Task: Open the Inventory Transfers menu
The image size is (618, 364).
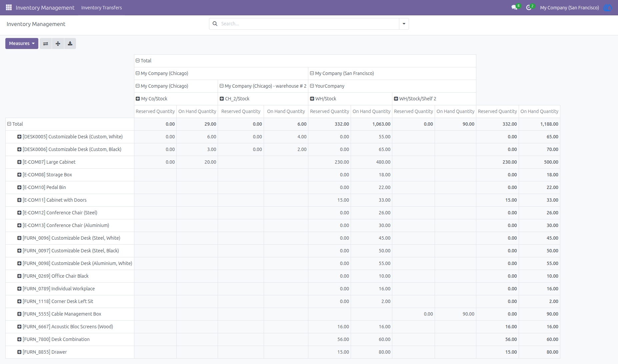Action: 101,7
